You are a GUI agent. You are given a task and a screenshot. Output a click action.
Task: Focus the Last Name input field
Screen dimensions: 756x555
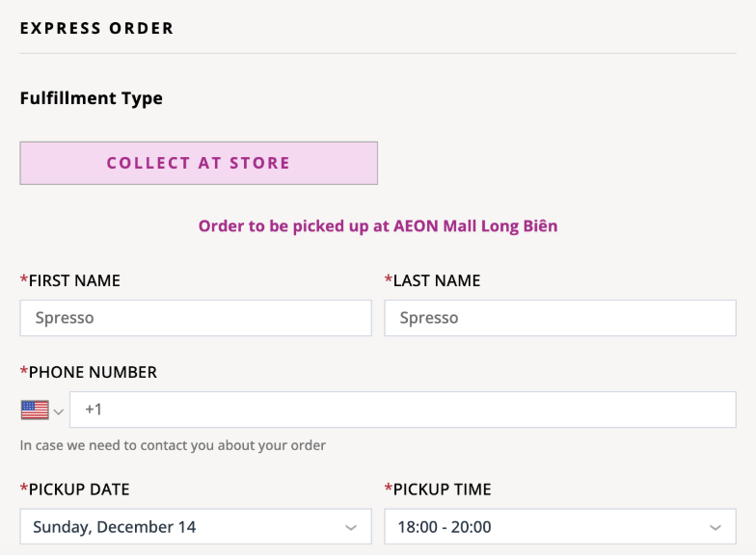559,318
